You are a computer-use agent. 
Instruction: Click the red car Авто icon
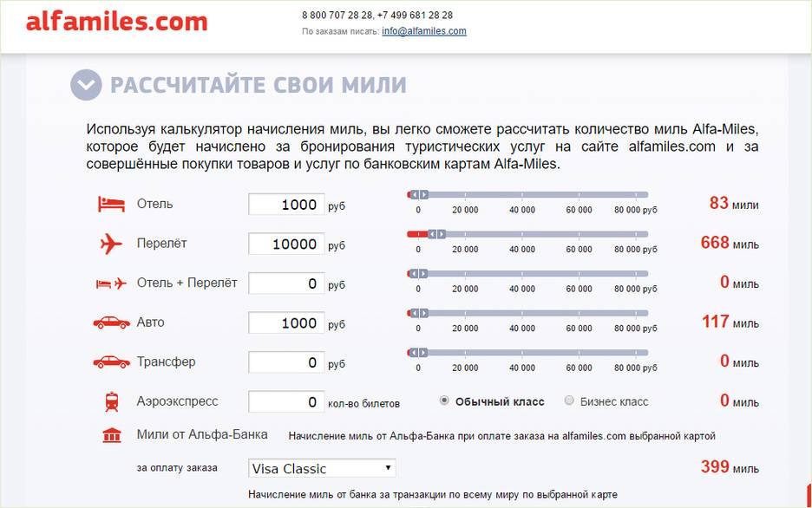point(111,322)
